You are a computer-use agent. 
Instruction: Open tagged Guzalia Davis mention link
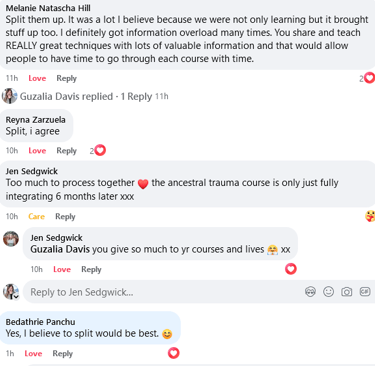[x=60, y=249]
